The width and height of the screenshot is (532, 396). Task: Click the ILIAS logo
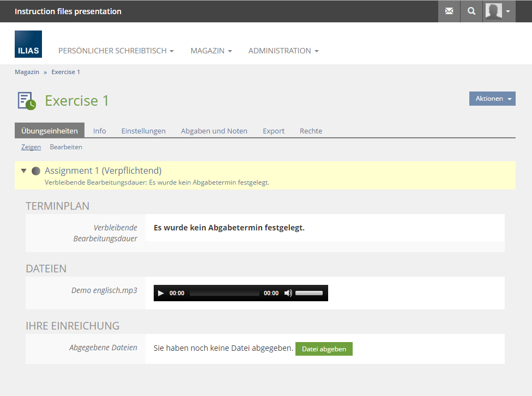click(x=28, y=44)
